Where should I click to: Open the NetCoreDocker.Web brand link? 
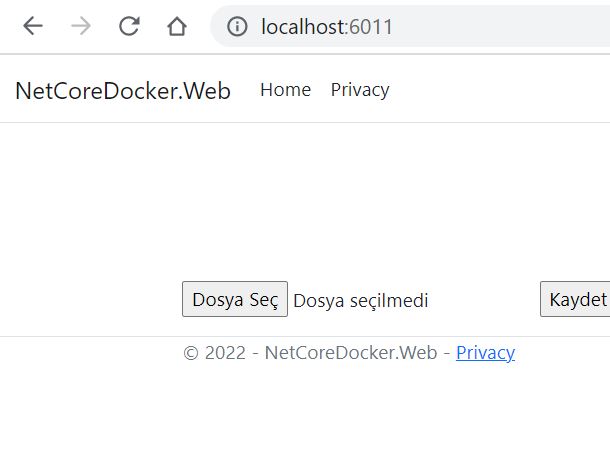[x=122, y=91]
